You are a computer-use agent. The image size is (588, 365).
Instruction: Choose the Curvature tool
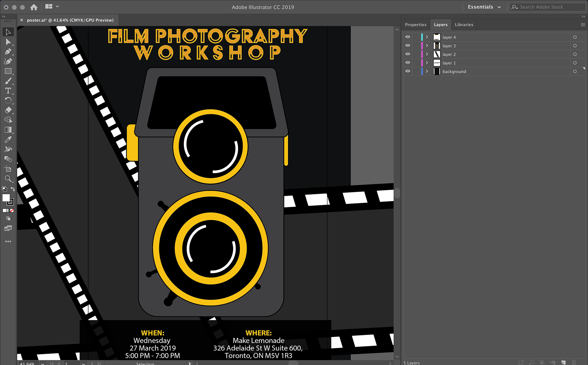tap(8, 61)
